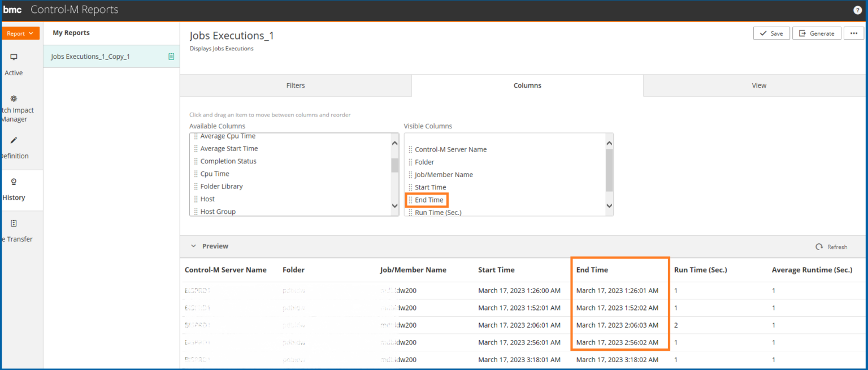Click the Refresh preview icon
The height and width of the screenshot is (370, 868).
click(819, 247)
